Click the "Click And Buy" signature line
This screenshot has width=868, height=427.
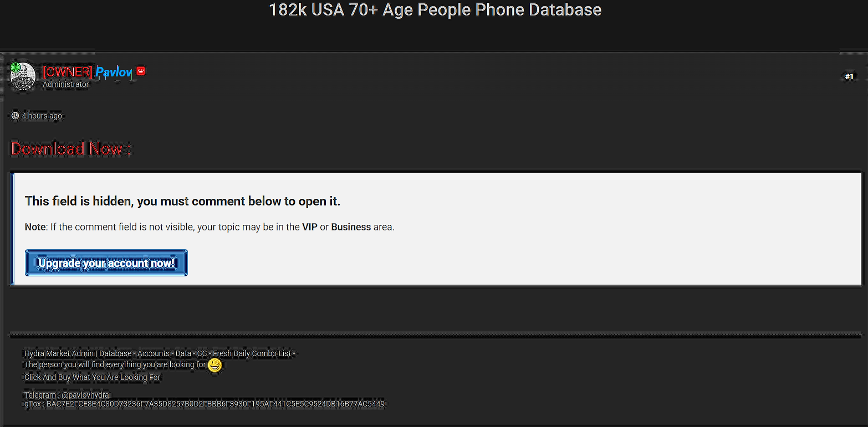coord(92,377)
